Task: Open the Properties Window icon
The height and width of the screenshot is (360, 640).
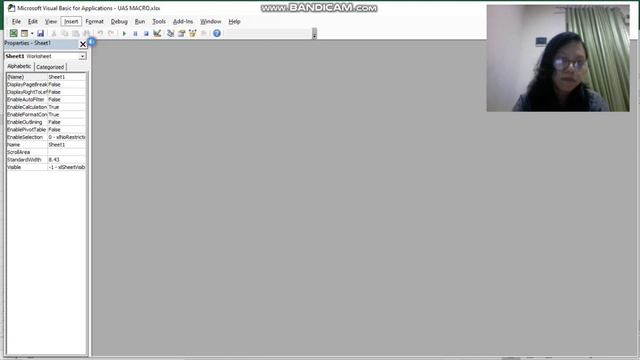Action: point(182,33)
